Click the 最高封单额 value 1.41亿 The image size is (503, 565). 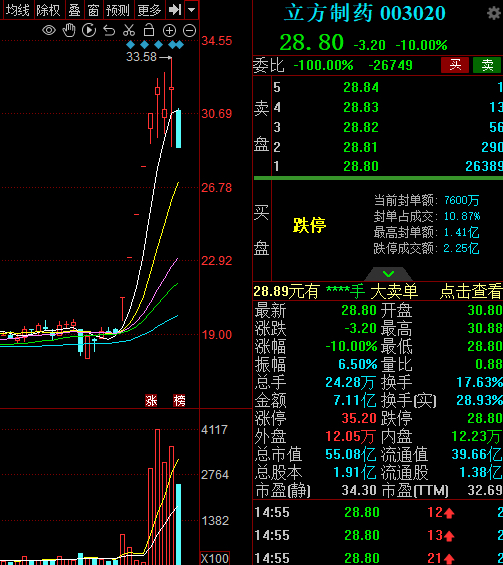(461, 232)
